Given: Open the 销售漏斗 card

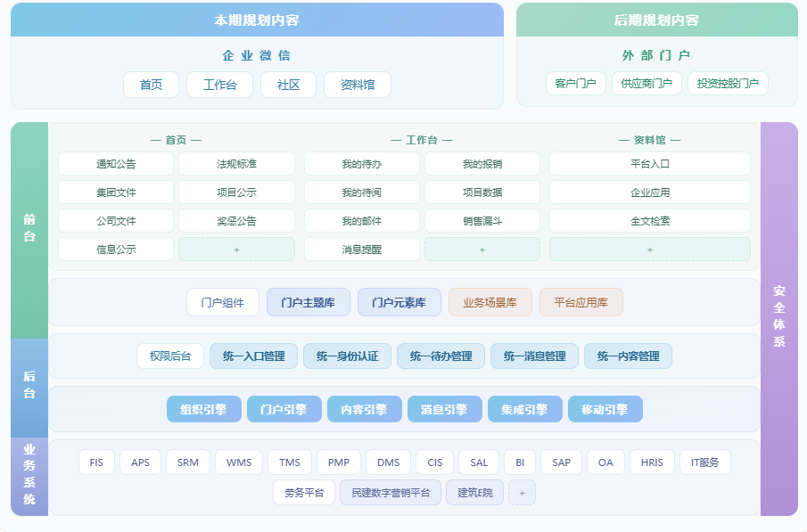Looking at the screenshot, I should [x=482, y=221].
